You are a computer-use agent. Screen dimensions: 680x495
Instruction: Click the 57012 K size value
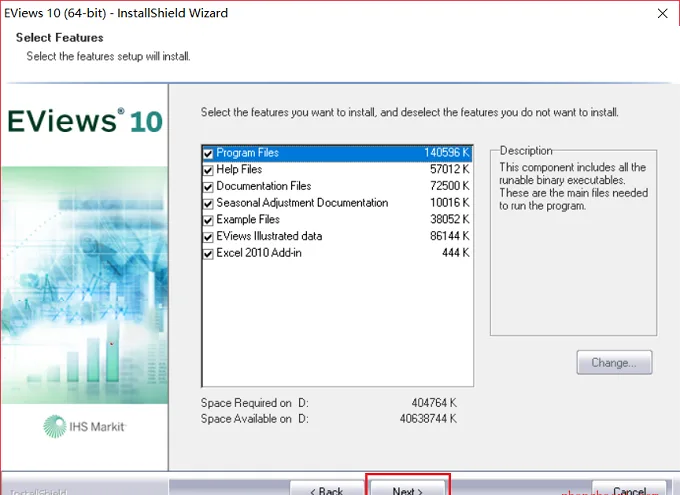click(450, 169)
